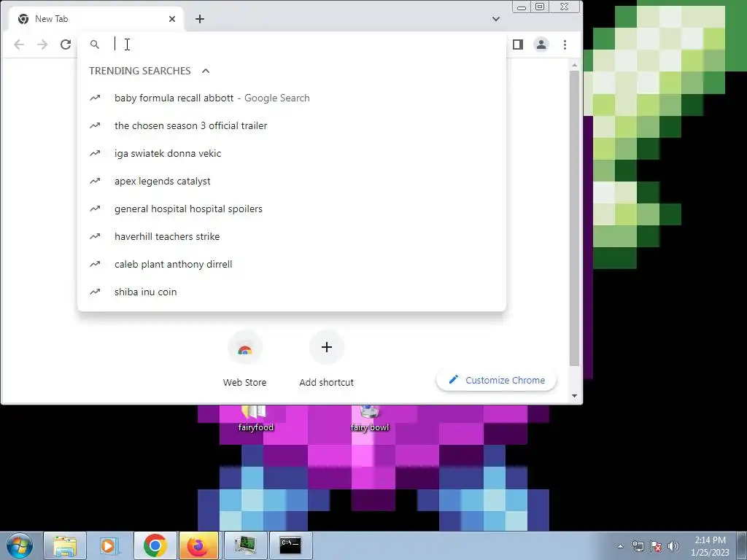Click the search magnifier in omnibox
This screenshot has height=560, width=747.
95,44
